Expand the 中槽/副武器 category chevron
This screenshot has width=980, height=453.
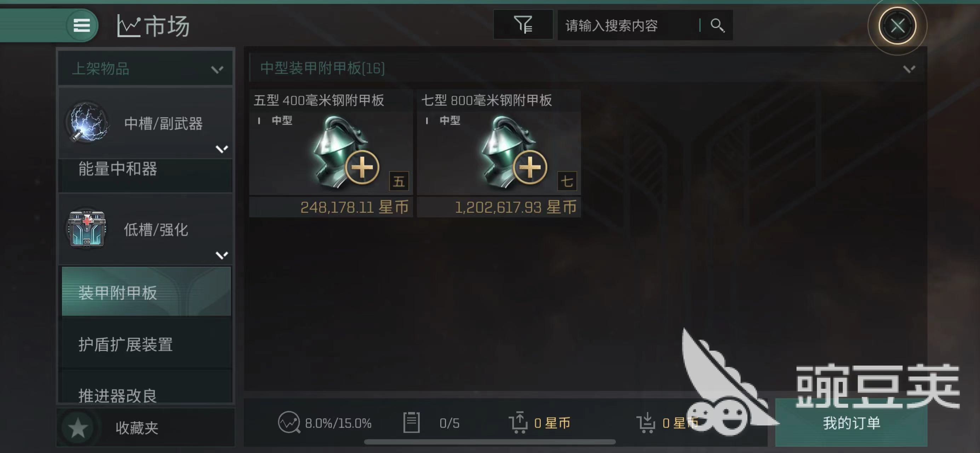pos(222,148)
